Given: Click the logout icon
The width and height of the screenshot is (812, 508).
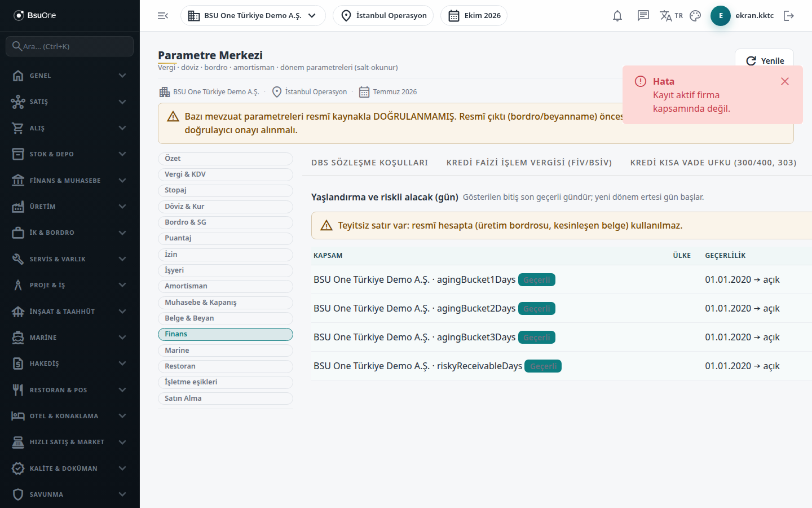Looking at the screenshot, I should click(789, 16).
